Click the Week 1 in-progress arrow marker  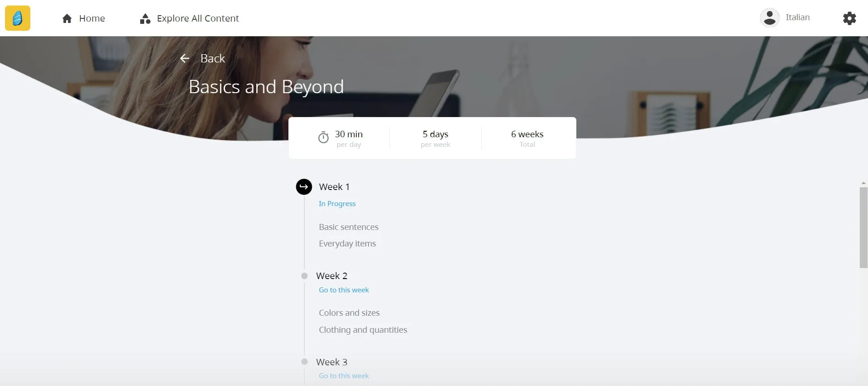click(x=304, y=187)
